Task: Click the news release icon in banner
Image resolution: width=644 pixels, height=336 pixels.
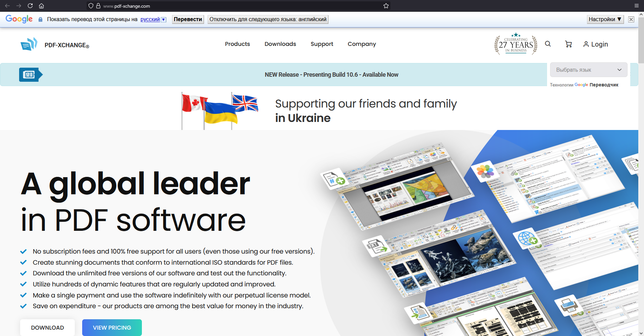Action: [31, 74]
